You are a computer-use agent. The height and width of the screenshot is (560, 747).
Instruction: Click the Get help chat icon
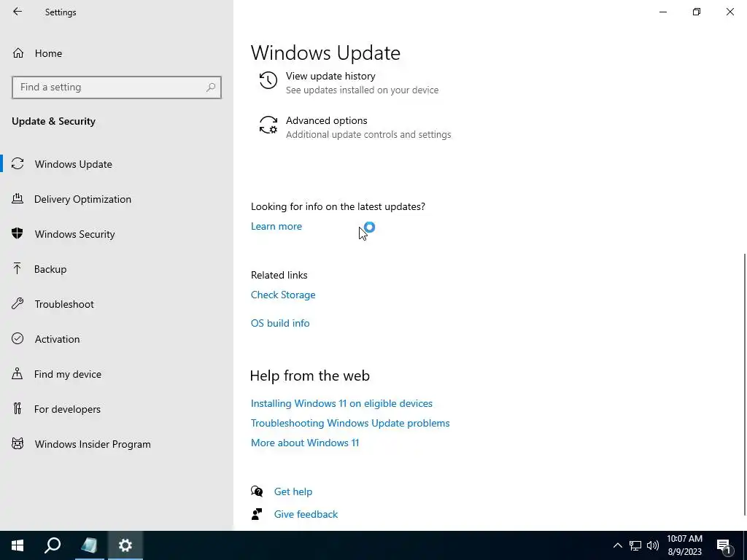(257, 491)
